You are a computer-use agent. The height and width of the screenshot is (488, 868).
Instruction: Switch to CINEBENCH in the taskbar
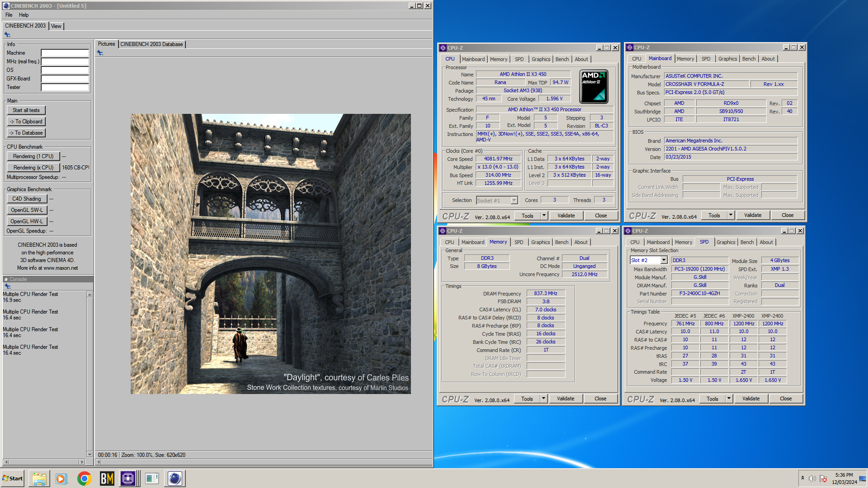[175, 479]
